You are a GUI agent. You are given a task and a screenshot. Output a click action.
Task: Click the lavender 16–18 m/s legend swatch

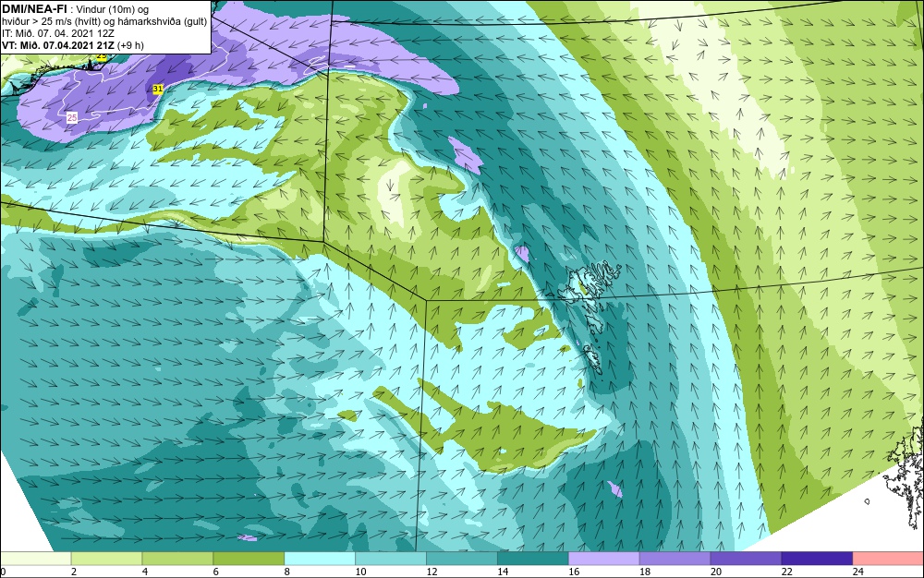pos(603,559)
